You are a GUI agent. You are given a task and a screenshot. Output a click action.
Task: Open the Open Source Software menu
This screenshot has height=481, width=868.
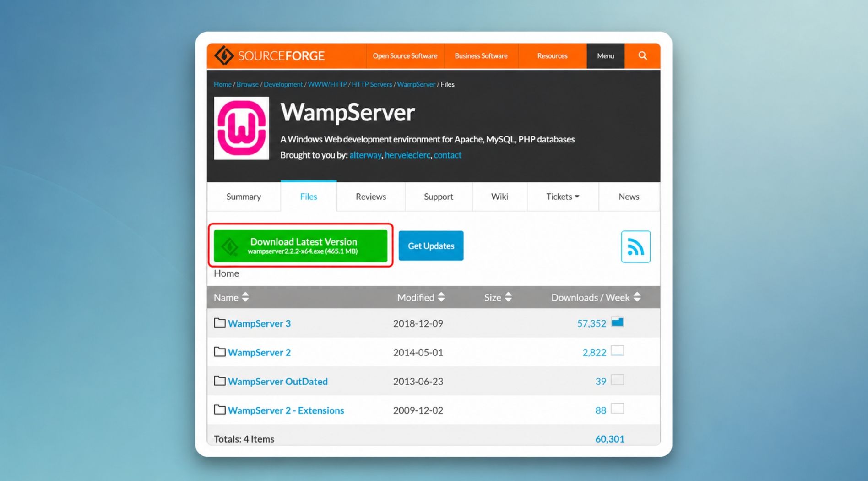coord(405,56)
